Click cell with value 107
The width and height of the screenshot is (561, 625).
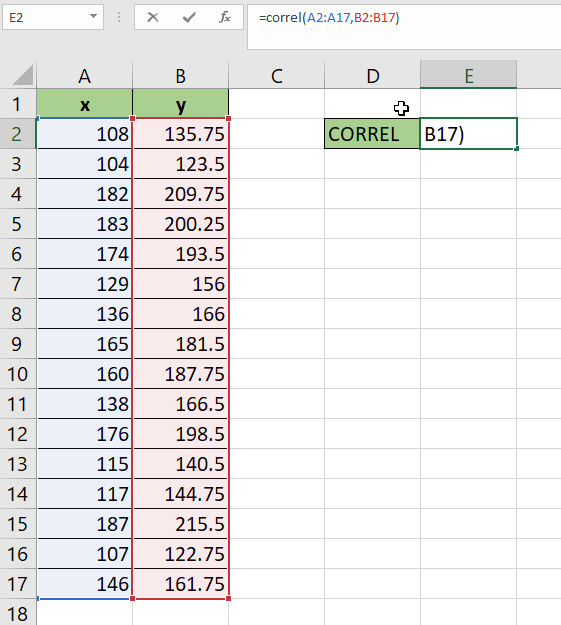[x=85, y=554]
